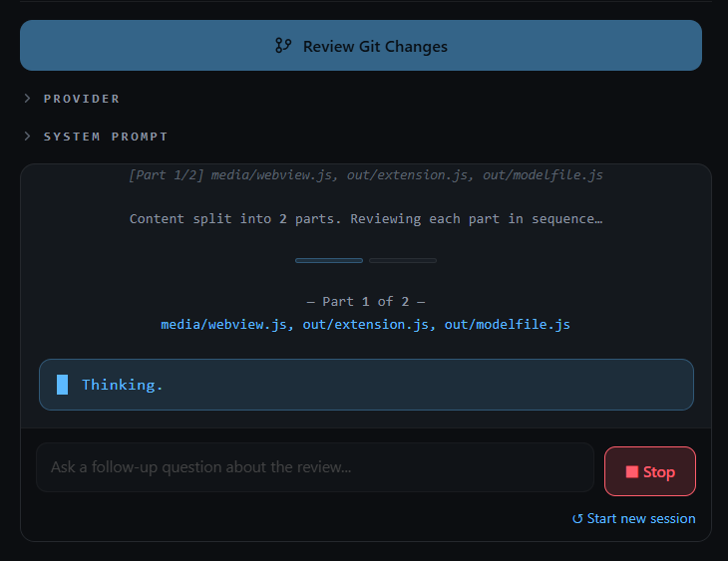The image size is (728, 561).
Task: Select the italic [Part 1/2] header line
Action: tap(366, 175)
